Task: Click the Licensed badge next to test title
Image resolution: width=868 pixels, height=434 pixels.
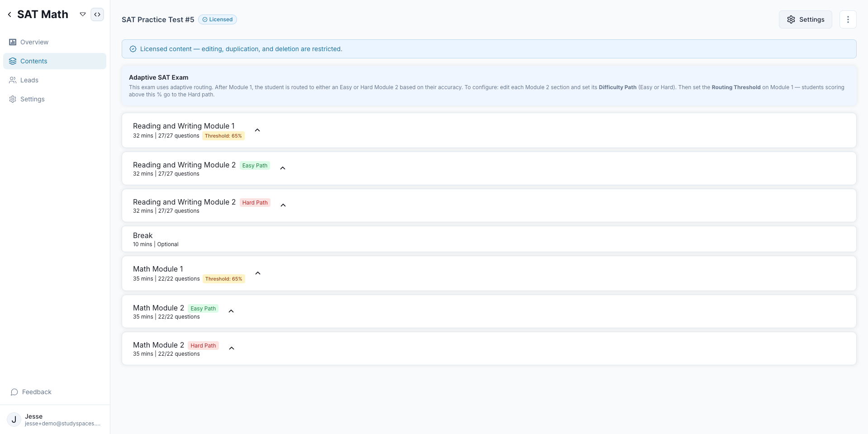Action: click(x=218, y=19)
